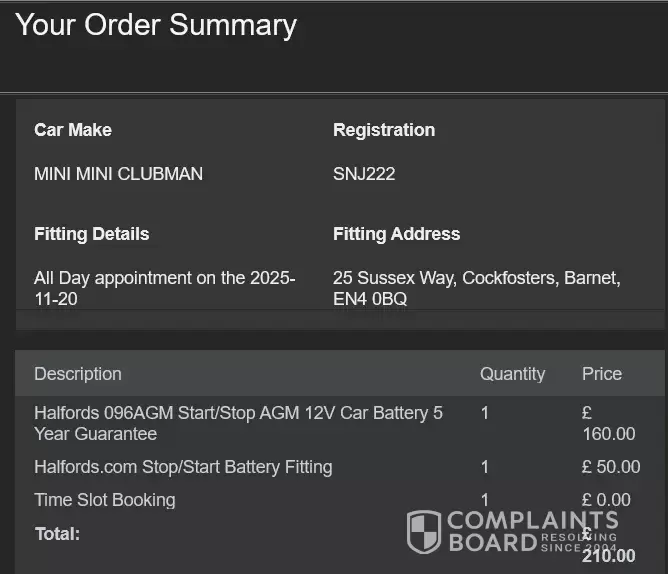Select the Fitting Address label

click(396, 234)
